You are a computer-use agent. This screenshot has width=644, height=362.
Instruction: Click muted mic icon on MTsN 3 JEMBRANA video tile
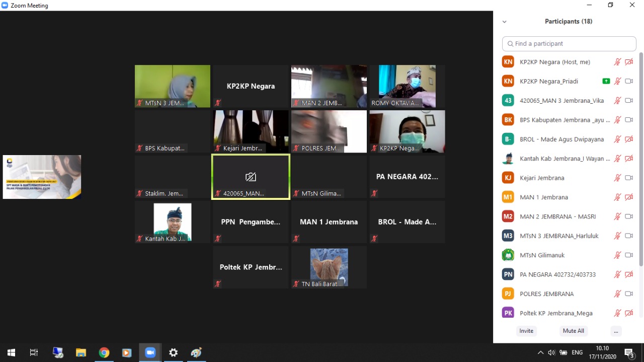[x=140, y=103]
